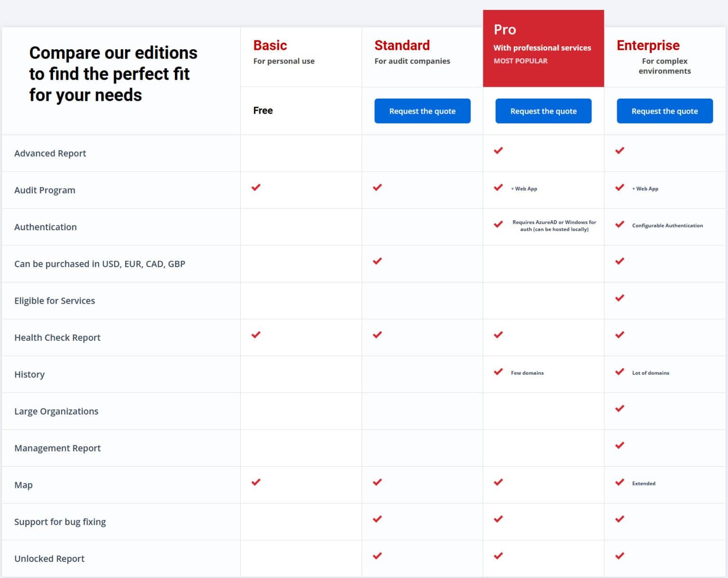Viewport: 728px width, 578px height.
Task: Click the Enterprise Eligible for Services checkmark
Action: [619, 298]
